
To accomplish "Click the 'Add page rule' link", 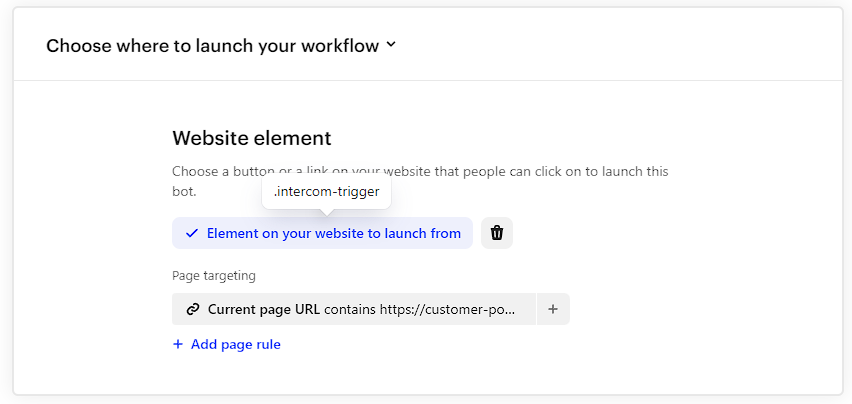I will tap(236, 344).
